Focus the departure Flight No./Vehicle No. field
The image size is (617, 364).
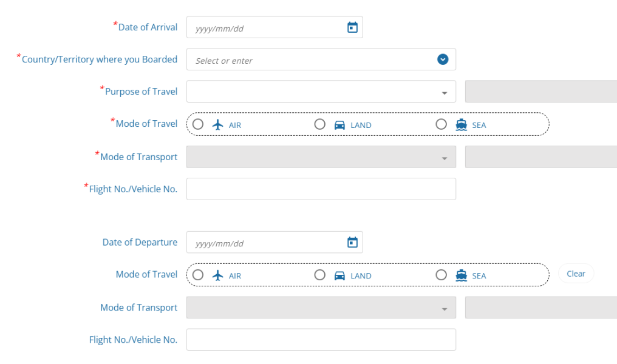[x=321, y=340]
